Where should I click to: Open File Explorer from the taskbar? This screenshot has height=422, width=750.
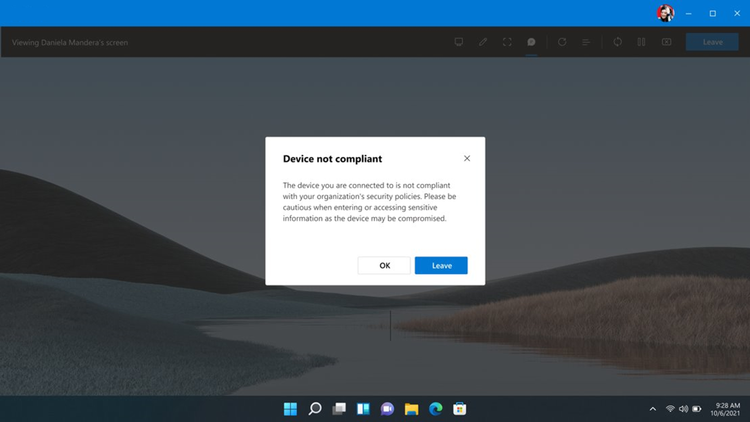(411, 409)
